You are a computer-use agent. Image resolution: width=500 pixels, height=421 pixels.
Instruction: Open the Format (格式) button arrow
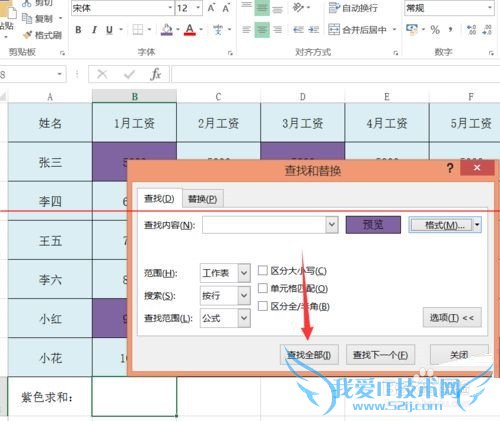(477, 225)
